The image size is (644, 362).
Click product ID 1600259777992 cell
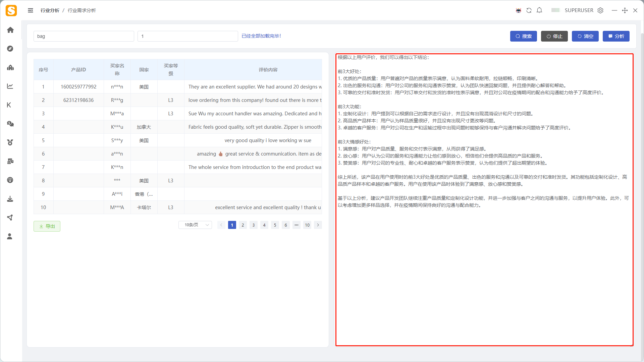[78, 87]
